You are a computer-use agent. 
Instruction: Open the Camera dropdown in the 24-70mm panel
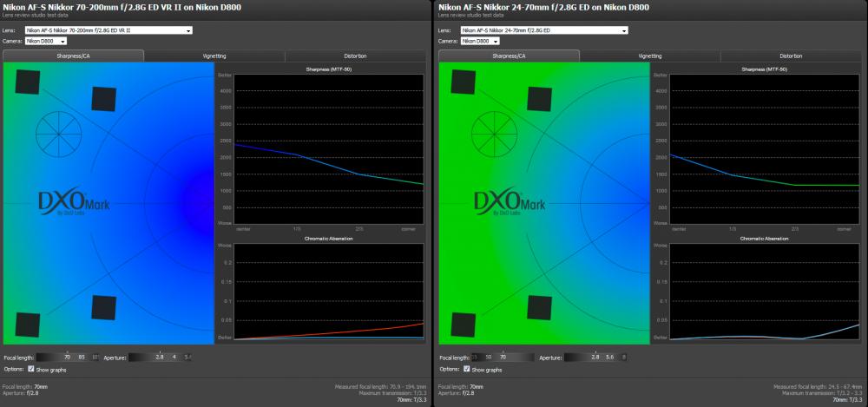[480, 41]
